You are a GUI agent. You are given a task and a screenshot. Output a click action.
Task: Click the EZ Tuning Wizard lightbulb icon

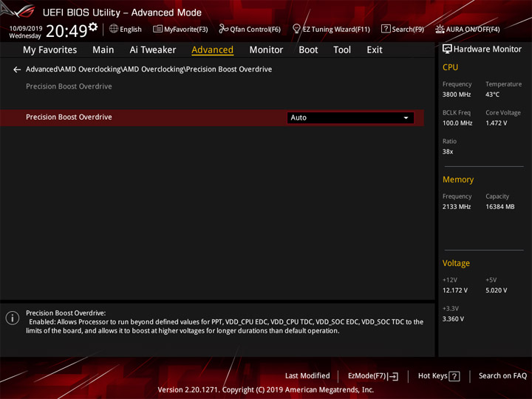tap(296, 29)
